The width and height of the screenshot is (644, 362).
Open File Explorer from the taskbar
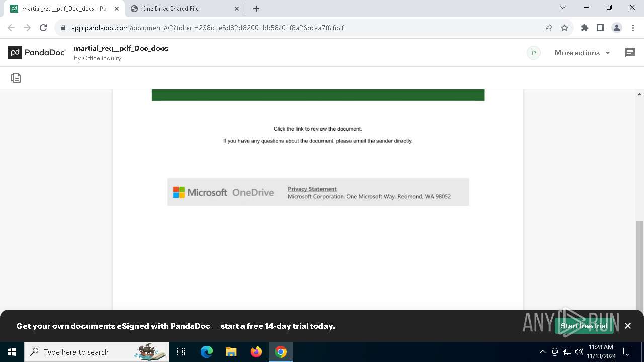click(x=231, y=352)
